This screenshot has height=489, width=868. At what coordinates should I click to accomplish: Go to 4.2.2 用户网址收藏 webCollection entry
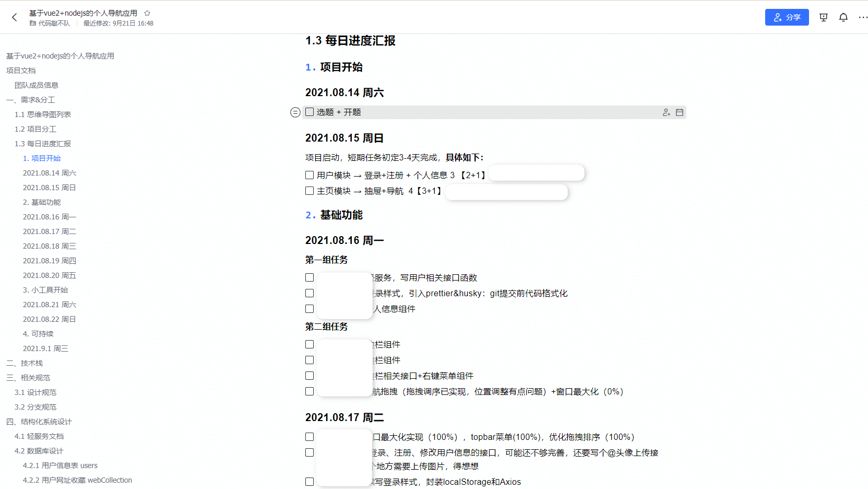(77, 480)
